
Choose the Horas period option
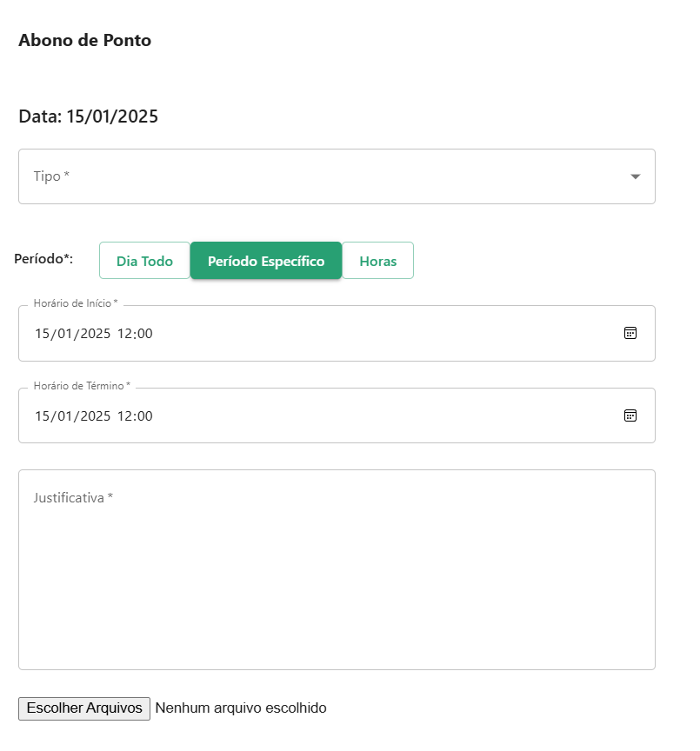click(378, 261)
